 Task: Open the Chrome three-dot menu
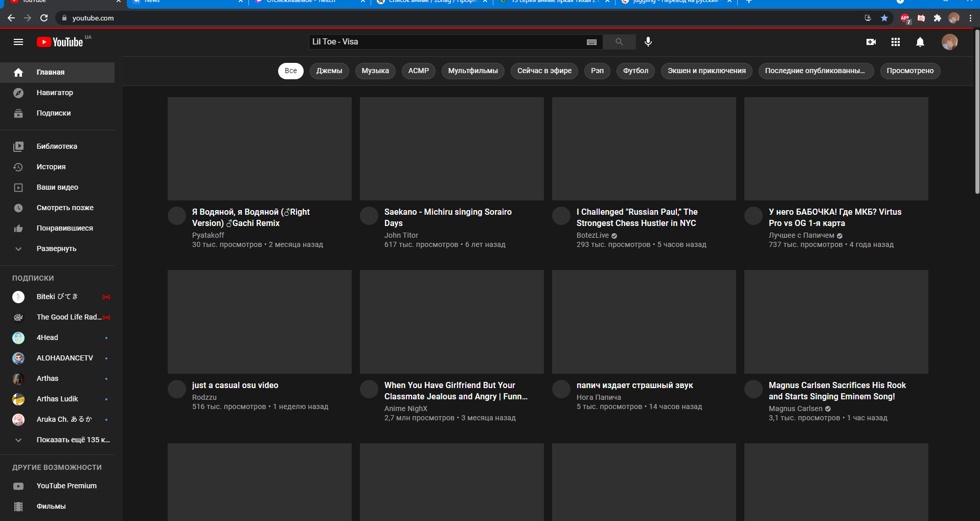click(970, 18)
